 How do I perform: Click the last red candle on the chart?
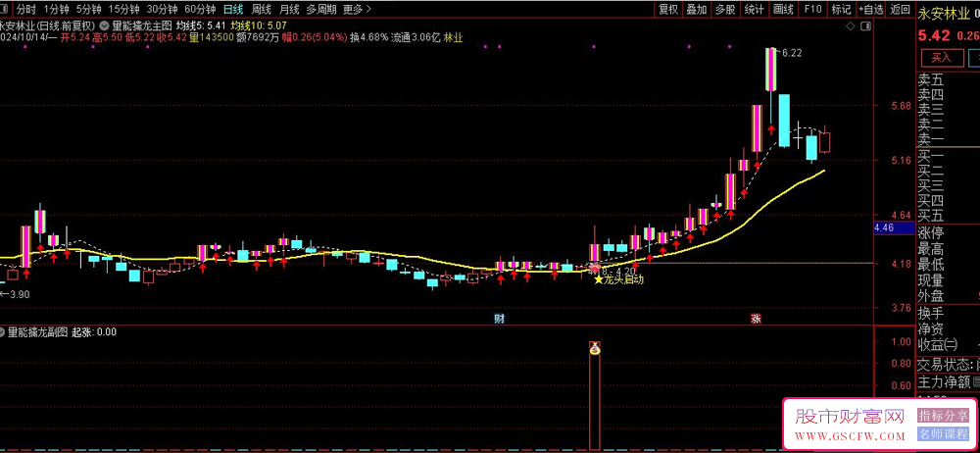[825, 142]
